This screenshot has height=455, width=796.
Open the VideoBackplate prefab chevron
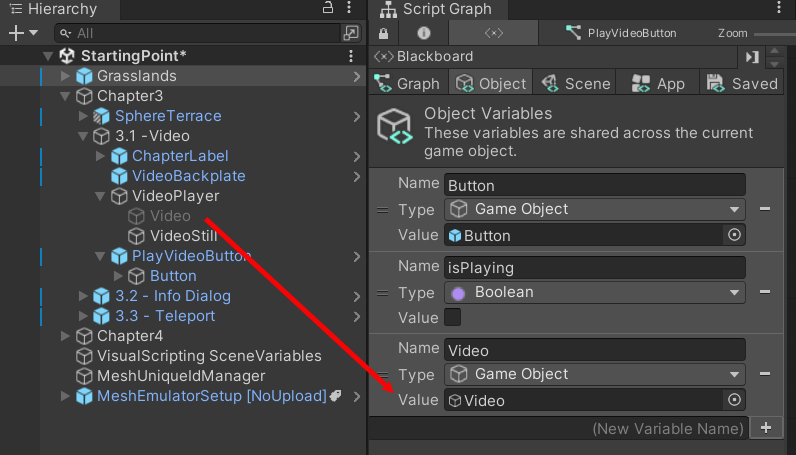tap(357, 176)
